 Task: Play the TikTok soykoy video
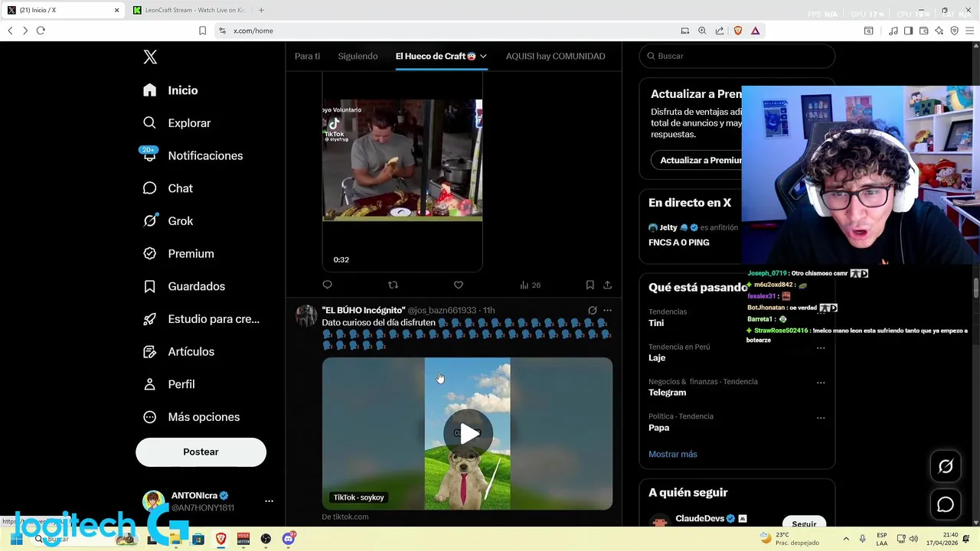(x=467, y=433)
